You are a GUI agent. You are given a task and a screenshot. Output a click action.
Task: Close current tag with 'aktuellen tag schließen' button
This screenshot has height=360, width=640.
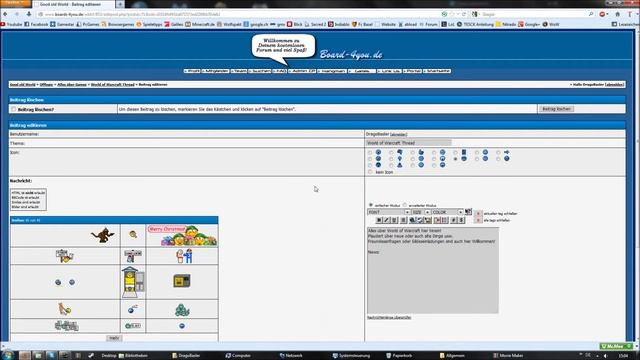[478, 213]
